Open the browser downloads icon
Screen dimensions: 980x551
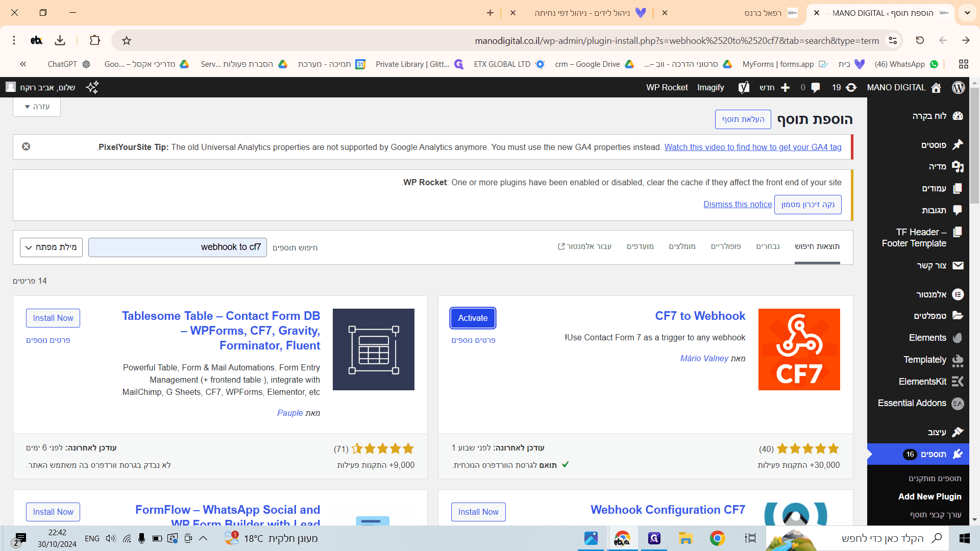60,40
